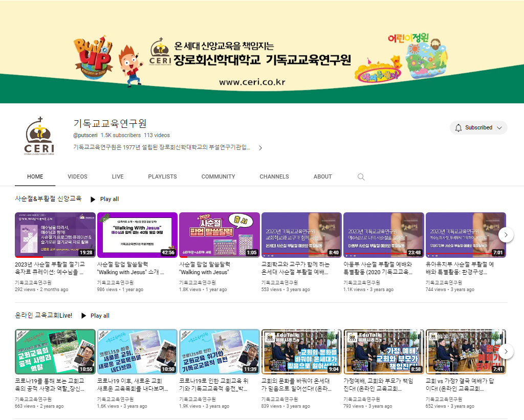
Task: Click the 652 views • 3 years ago text
Action: (x=450, y=406)
